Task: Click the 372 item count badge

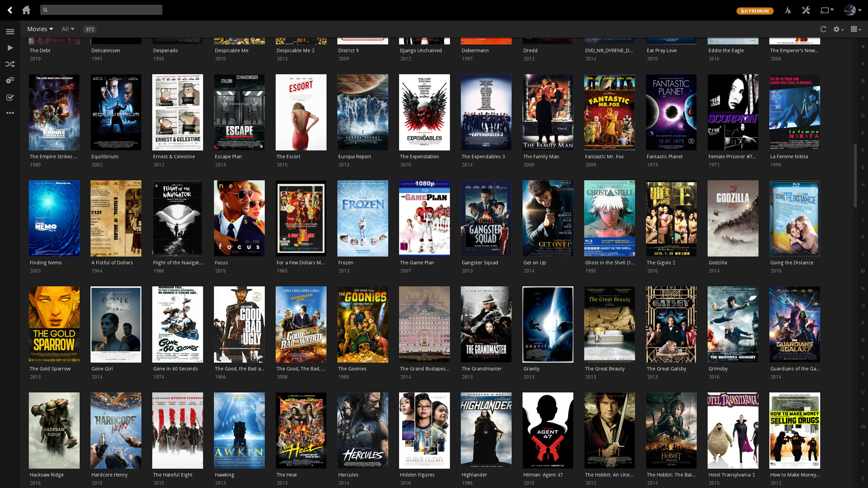Action: [x=90, y=29]
